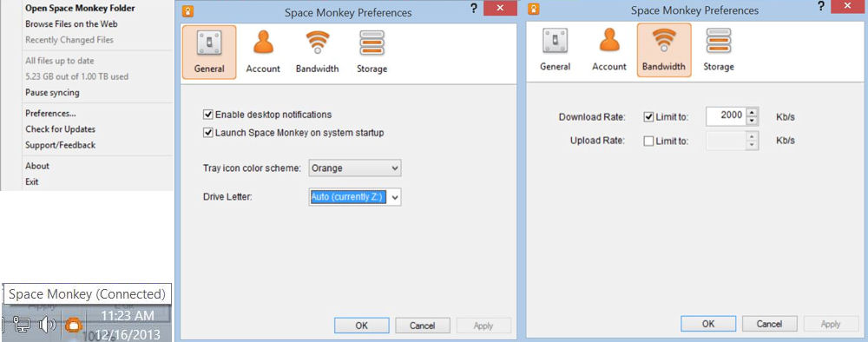This screenshot has width=868, height=342.
Task: Click the volume speaker tray icon
Action: click(x=47, y=326)
